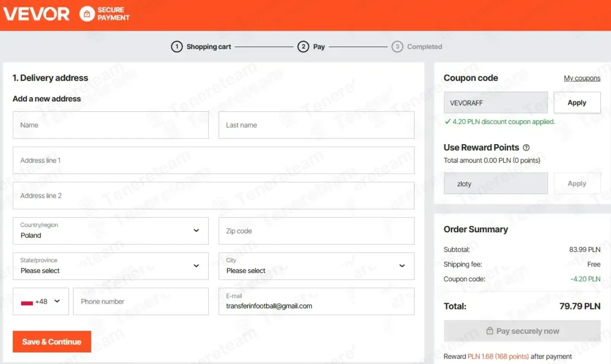Click the Address line 2 field
This screenshot has height=364, width=611.
(214, 196)
